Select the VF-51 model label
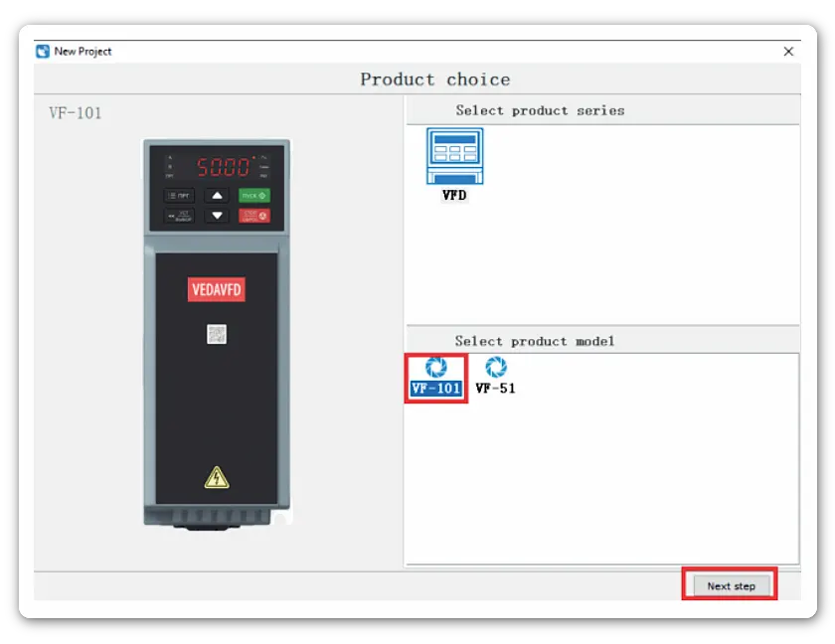 click(495, 389)
